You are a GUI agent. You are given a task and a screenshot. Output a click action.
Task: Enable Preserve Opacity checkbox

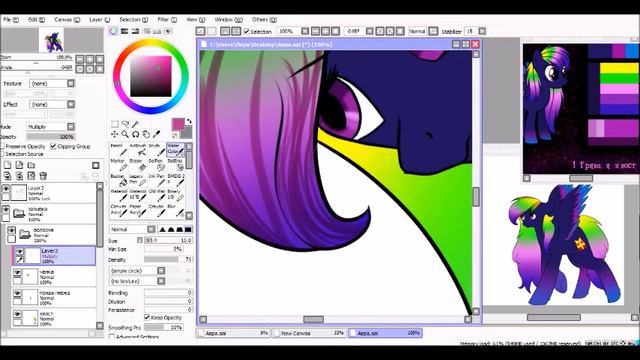[x=2, y=146]
